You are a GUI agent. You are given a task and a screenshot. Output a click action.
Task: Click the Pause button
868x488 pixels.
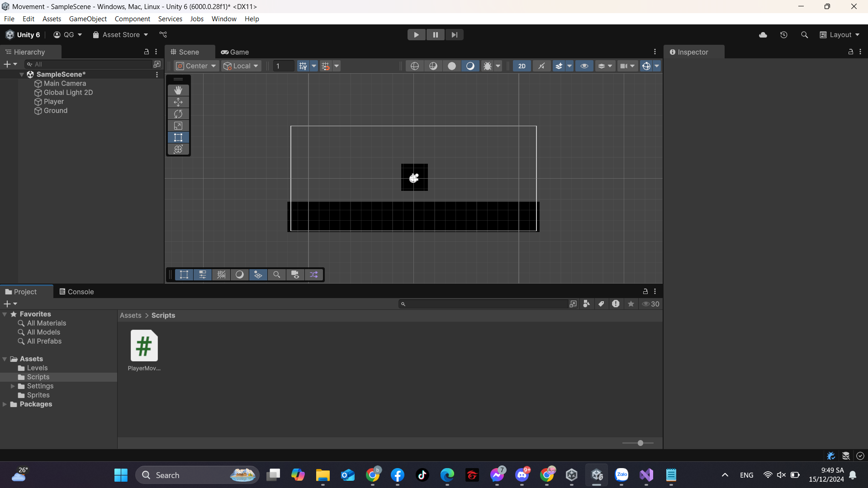click(x=435, y=35)
